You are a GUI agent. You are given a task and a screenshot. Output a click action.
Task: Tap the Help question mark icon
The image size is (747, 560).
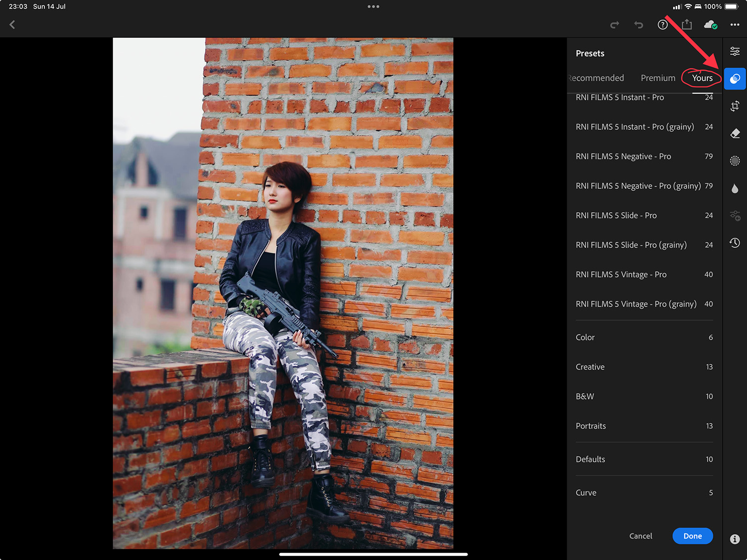click(662, 24)
